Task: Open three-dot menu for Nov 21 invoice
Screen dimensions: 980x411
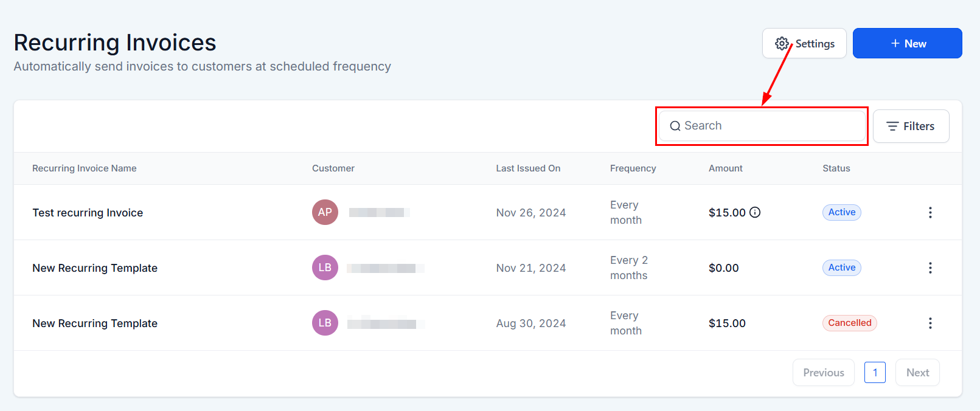Action: pyautogui.click(x=930, y=268)
